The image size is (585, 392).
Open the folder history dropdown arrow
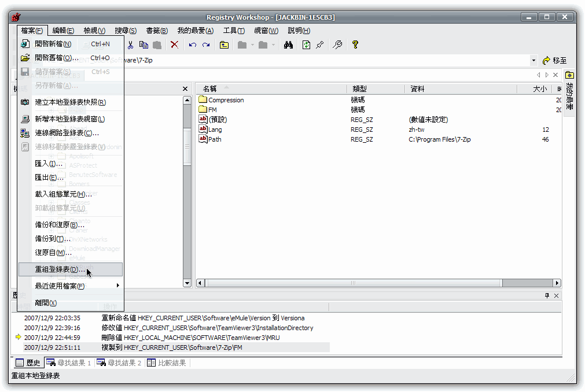(252, 45)
